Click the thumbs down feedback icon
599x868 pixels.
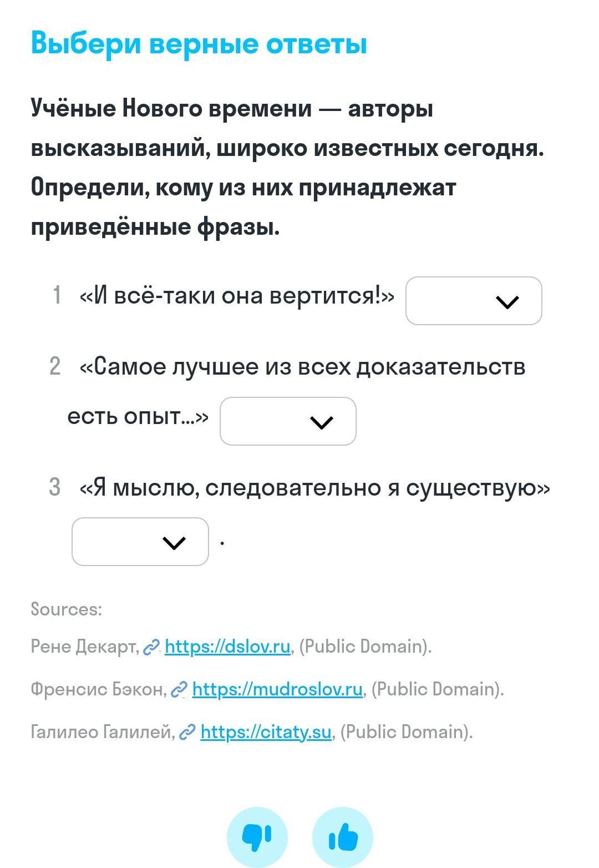click(257, 837)
